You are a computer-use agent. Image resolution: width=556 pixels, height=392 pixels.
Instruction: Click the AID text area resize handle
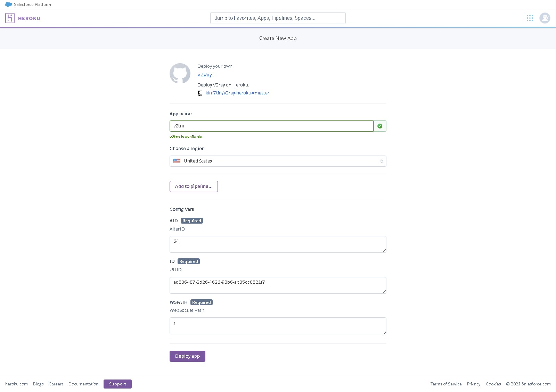coord(384,251)
